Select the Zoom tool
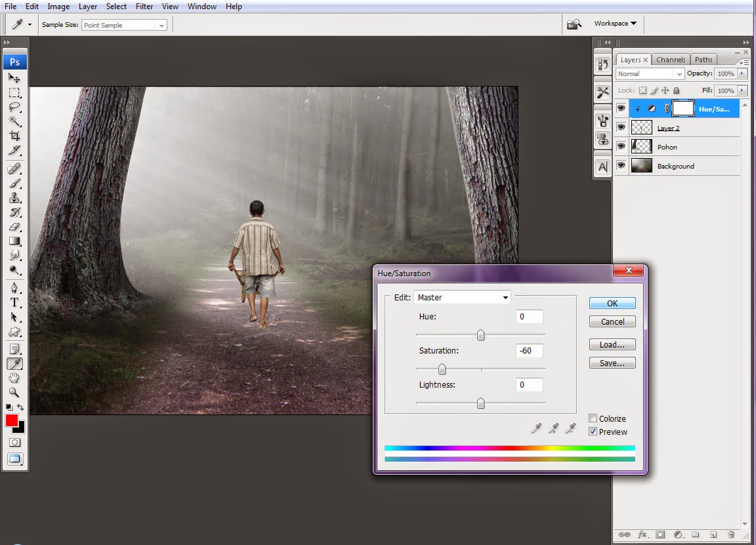Viewport: 756px width, 545px height. tap(14, 392)
